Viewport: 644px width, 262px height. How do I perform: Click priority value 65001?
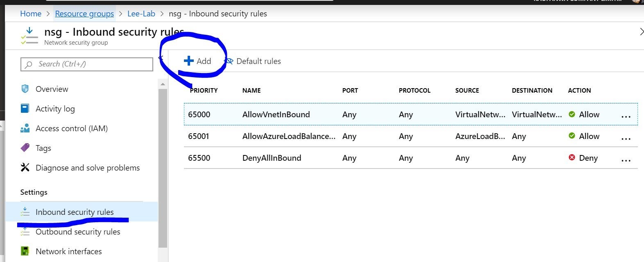tap(199, 136)
